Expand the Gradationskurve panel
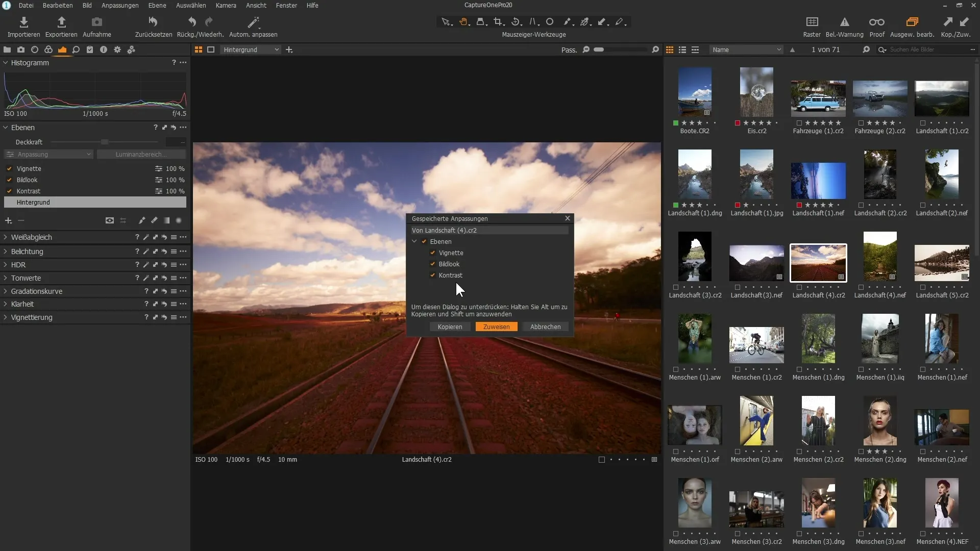Image resolution: width=980 pixels, height=551 pixels. (x=6, y=291)
